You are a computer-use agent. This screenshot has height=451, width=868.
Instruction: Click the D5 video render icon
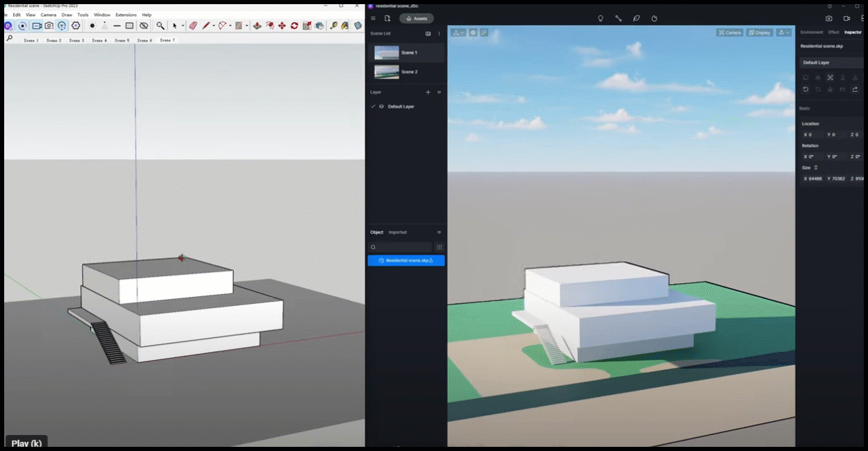click(x=846, y=19)
